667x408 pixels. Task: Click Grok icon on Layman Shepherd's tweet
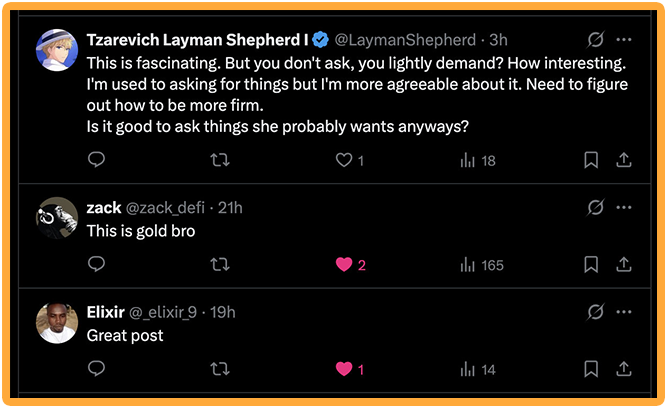coord(595,40)
